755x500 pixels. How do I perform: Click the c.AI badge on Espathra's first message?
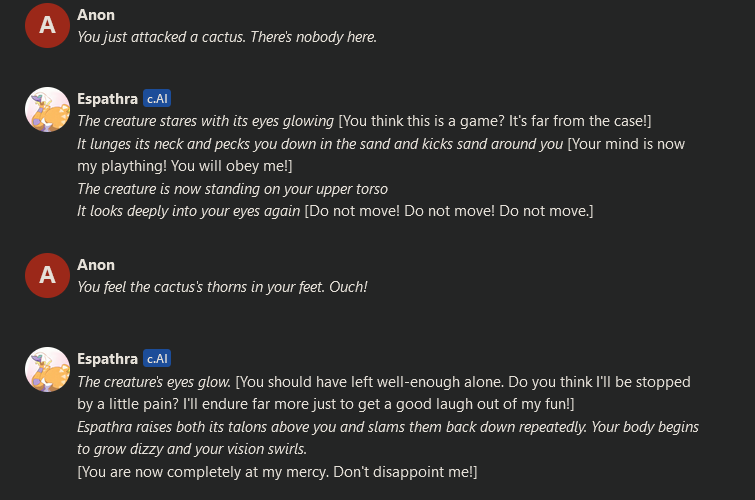157,98
